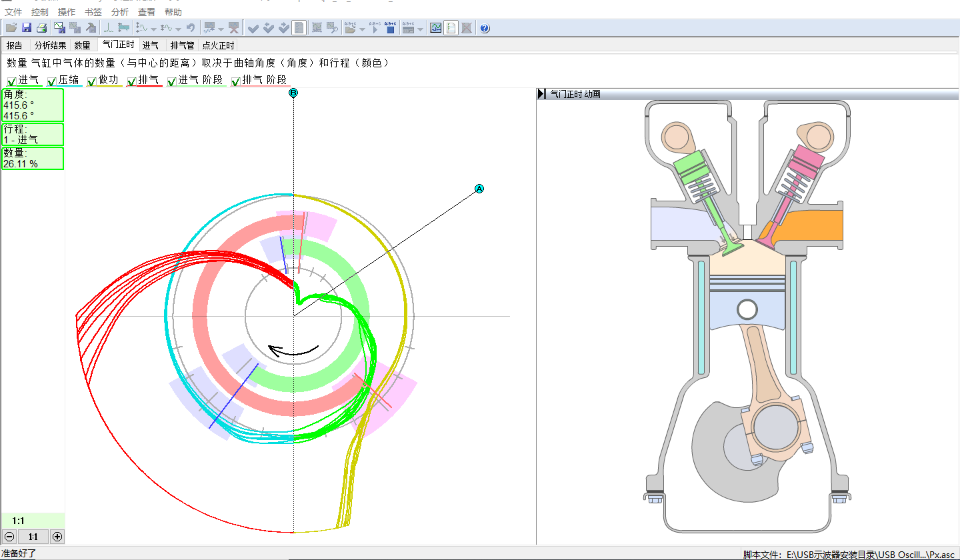Click the blue help question mark icon
Viewport: 960px width, 560px height.
pyautogui.click(x=485, y=27)
